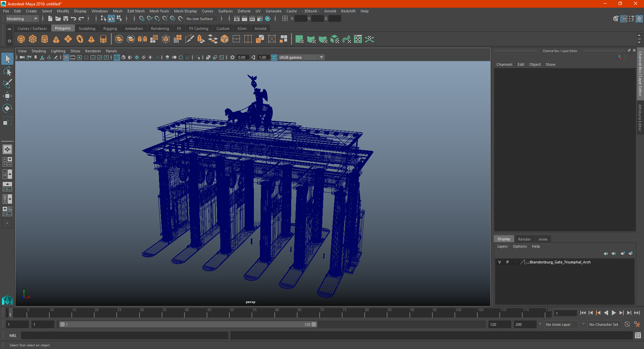Toggle use all lights in viewport
The image size is (644, 349).
click(150, 57)
